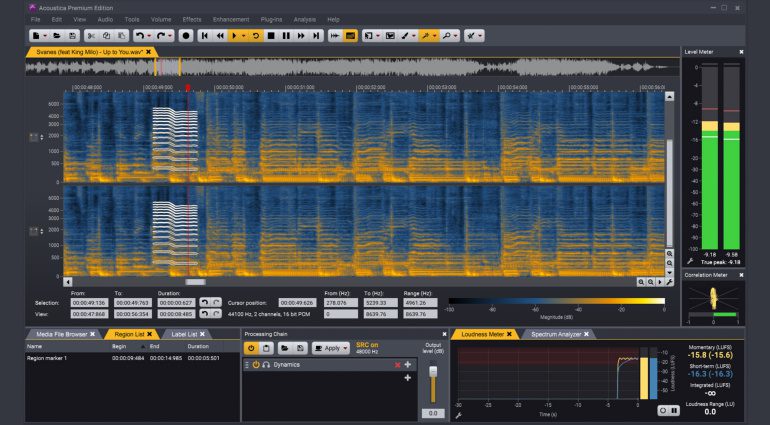Toggle the Processing Chain power button
This screenshot has width=770, height=425.
click(x=251, y=348)
